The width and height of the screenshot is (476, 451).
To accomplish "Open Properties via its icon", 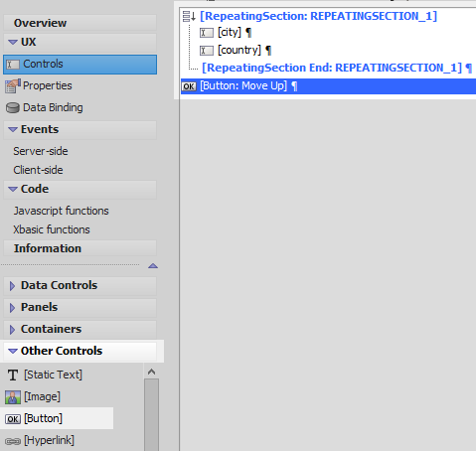I will click(x=13, y=85).
